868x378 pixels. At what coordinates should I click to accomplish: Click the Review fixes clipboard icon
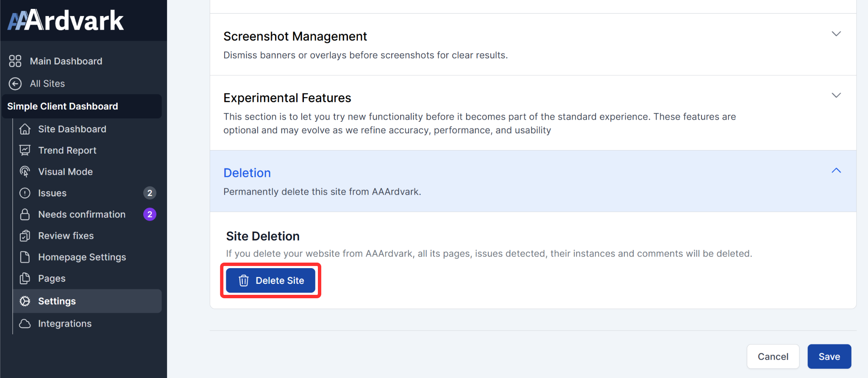click(x=25, y=235)
